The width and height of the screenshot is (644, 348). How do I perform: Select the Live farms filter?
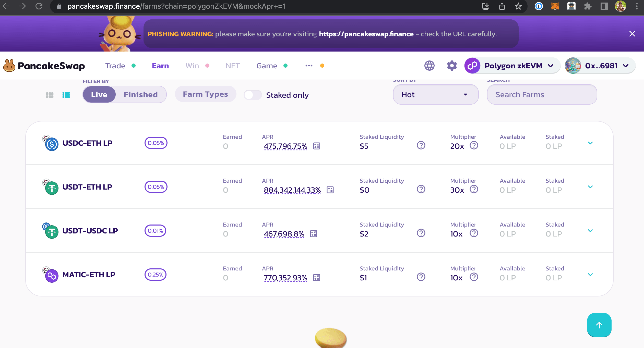coord(99,95)
